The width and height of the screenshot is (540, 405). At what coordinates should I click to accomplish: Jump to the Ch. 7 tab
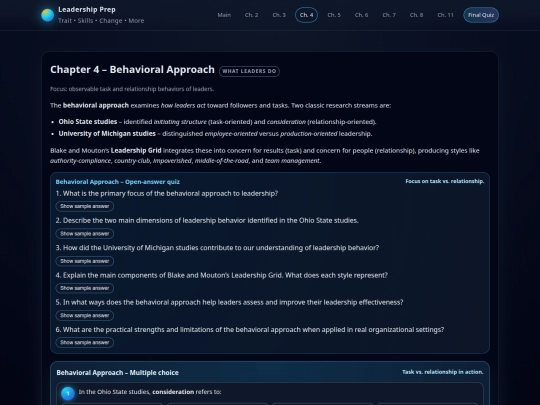click(x=389, y=15)
